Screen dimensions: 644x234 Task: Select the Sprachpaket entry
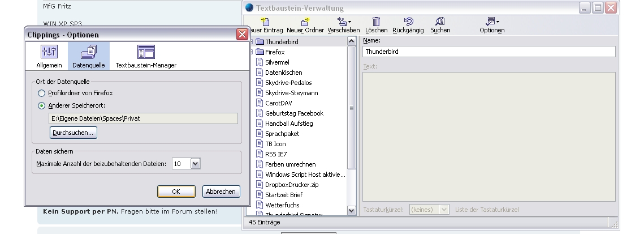282,134
